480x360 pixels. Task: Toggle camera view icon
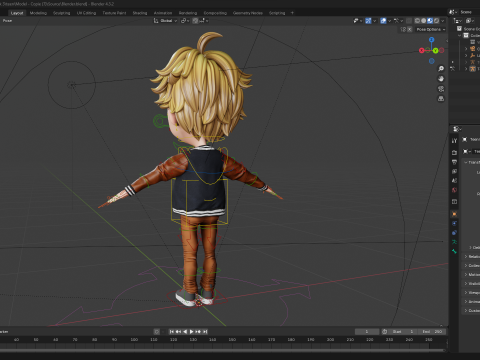(x=441, y=89)
